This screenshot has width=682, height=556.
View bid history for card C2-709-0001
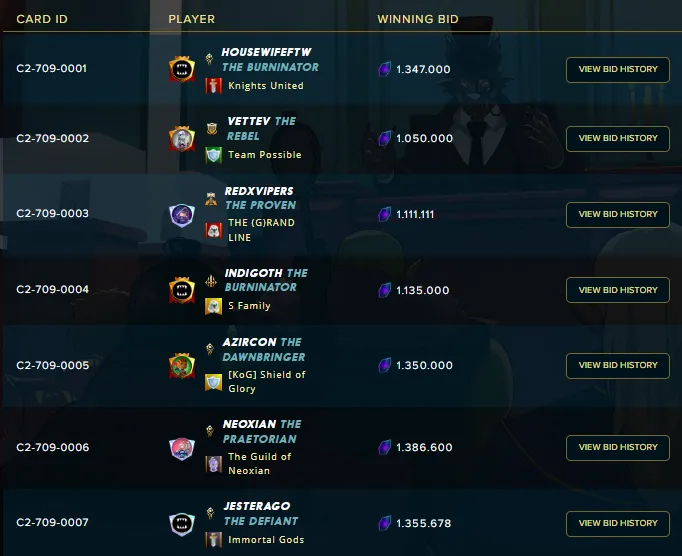[x=618, y=69]
